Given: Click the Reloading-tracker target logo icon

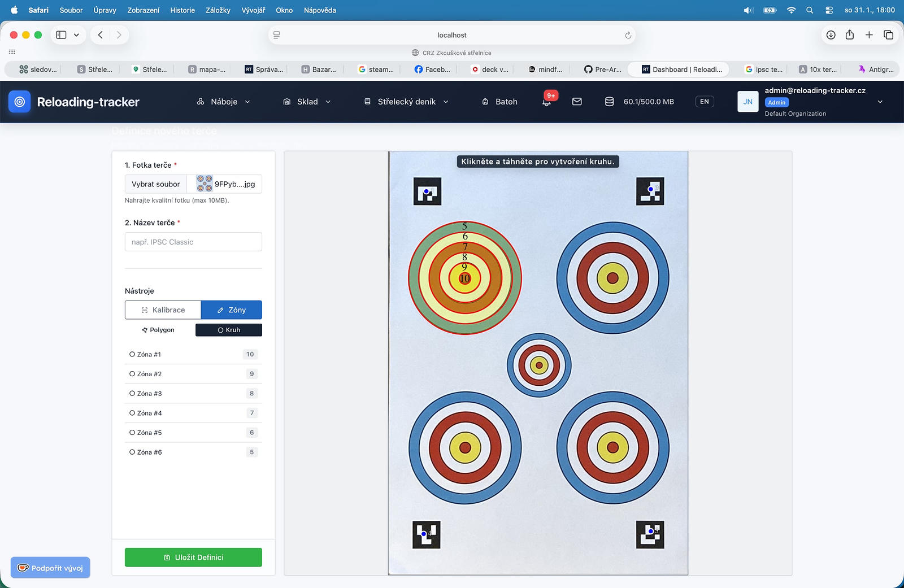Looking at the screenshot, I should click(x=20, y=102).
